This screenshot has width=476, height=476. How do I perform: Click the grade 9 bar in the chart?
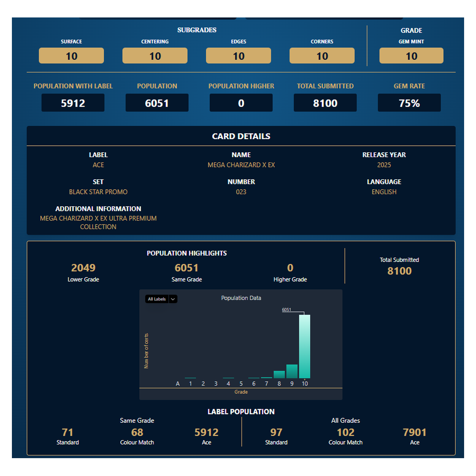tap(292, 371)
